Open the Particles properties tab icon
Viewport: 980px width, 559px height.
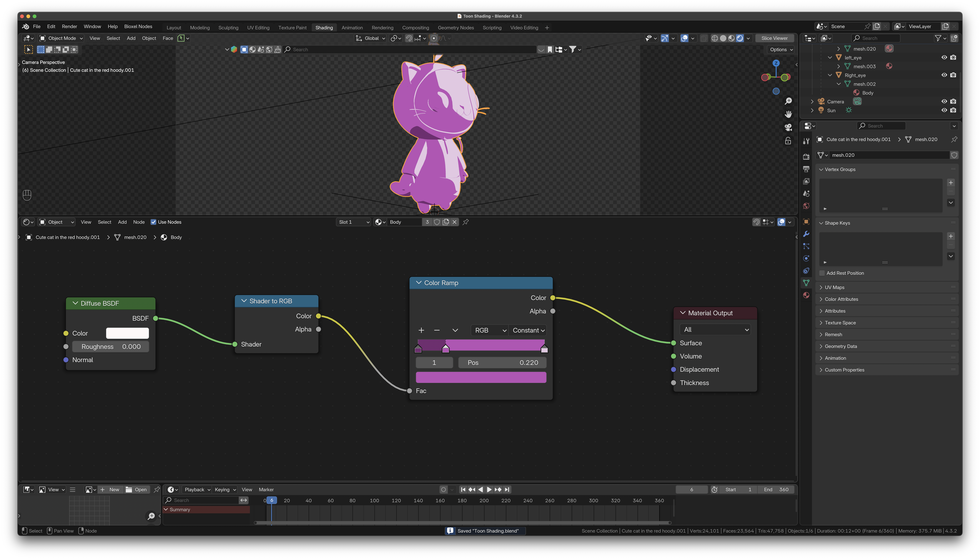pyautogui.click(x=806, y=246)
